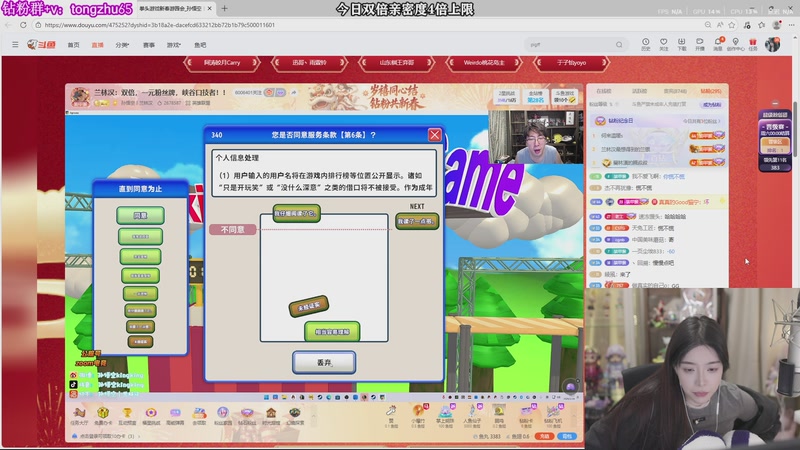Click the blue 背包 backpack button
The height and width of the screenshot is (450, 800).
pos(567,436)
